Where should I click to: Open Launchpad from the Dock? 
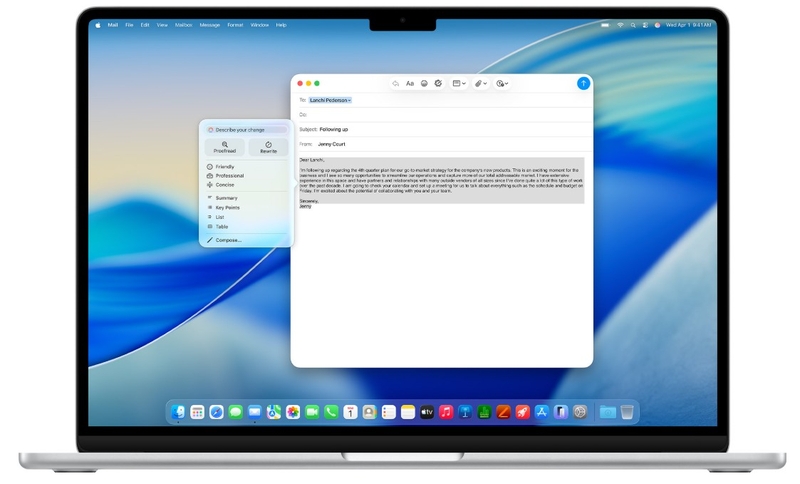tap(197, 412)
